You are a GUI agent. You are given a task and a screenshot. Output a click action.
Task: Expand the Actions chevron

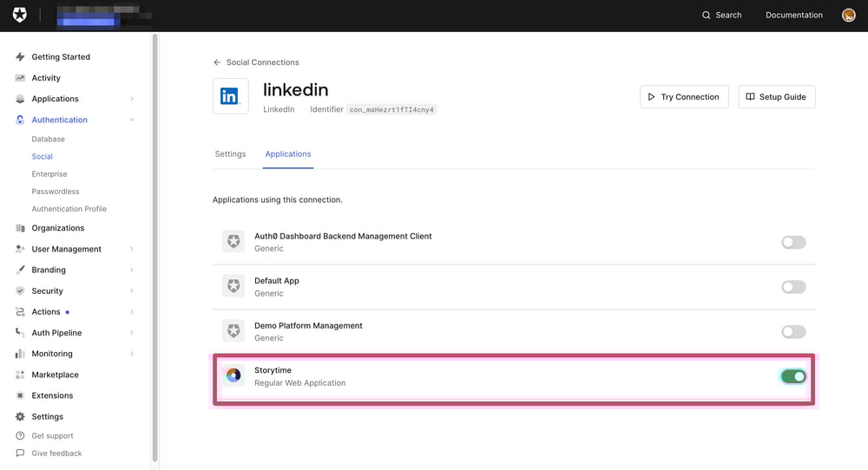click(132, 312)
